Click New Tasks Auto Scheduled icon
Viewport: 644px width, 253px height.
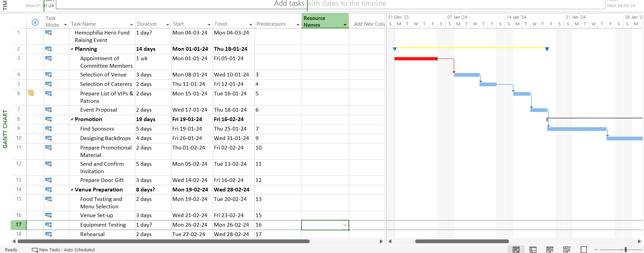pyautogui.click(x=35, y=250)
